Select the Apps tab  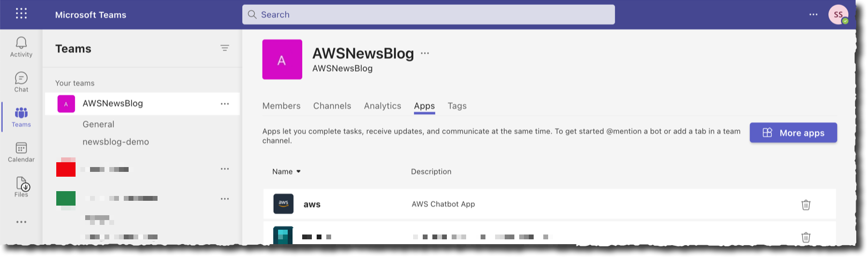424,106
